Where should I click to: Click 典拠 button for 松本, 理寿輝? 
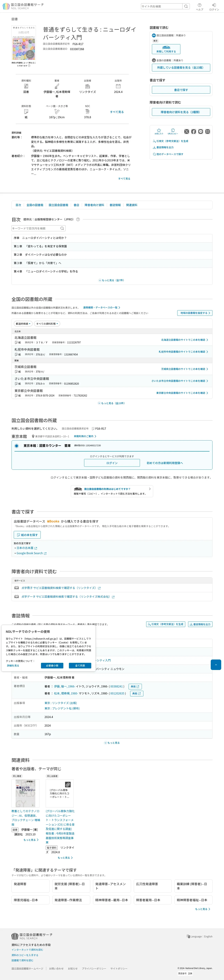tap(137, 694)
